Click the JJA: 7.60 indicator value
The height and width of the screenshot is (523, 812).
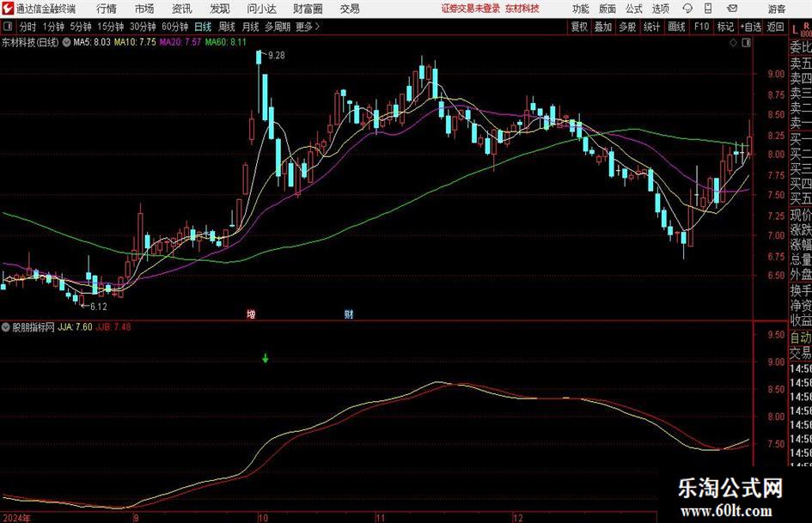pos(75,327)
